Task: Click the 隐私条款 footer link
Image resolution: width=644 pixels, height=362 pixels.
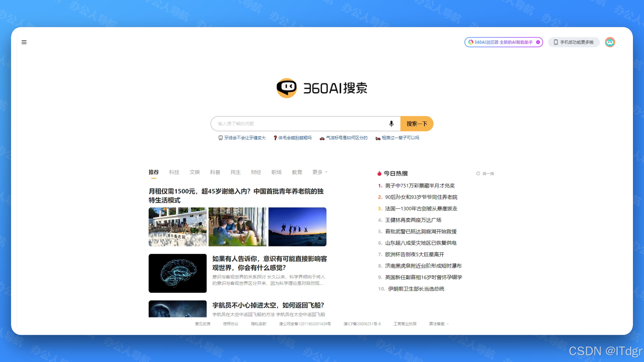Action: [x=259, y=324]
